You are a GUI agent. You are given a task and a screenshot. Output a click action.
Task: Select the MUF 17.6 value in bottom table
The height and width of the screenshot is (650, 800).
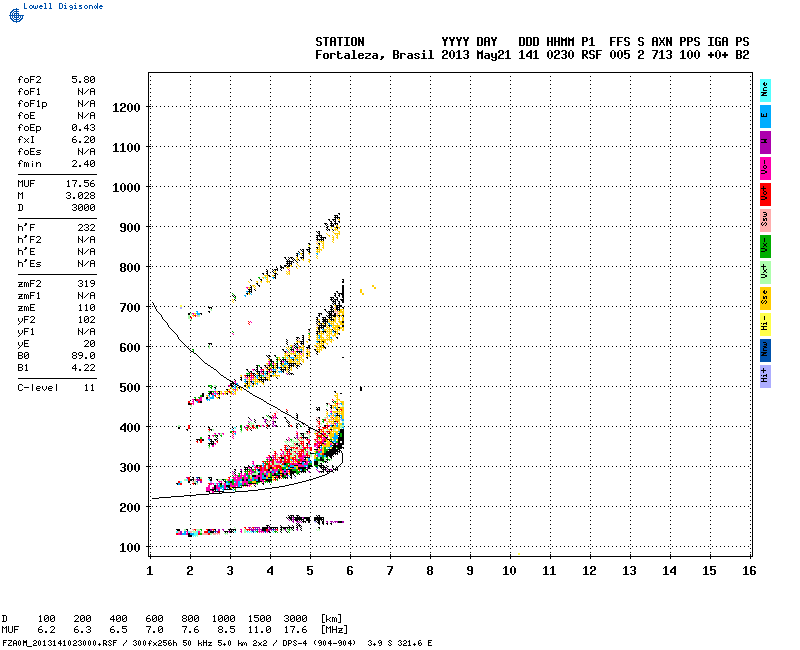click(295, 630)
